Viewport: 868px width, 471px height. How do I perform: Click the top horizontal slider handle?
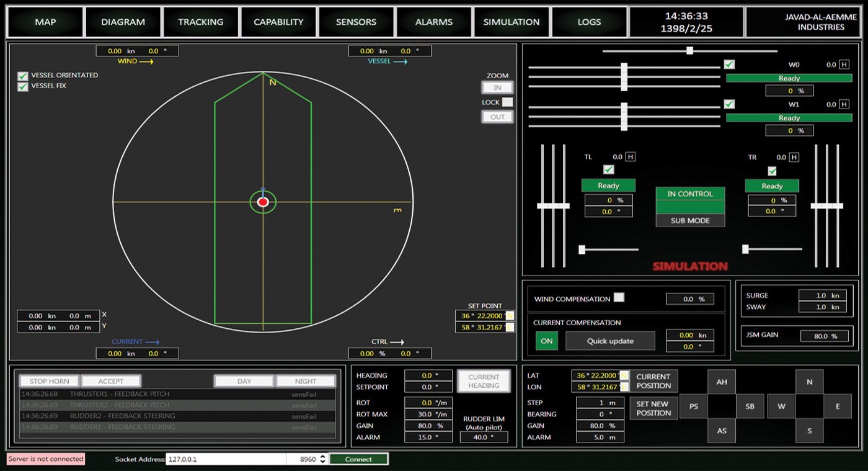click(x=689, y=50)
